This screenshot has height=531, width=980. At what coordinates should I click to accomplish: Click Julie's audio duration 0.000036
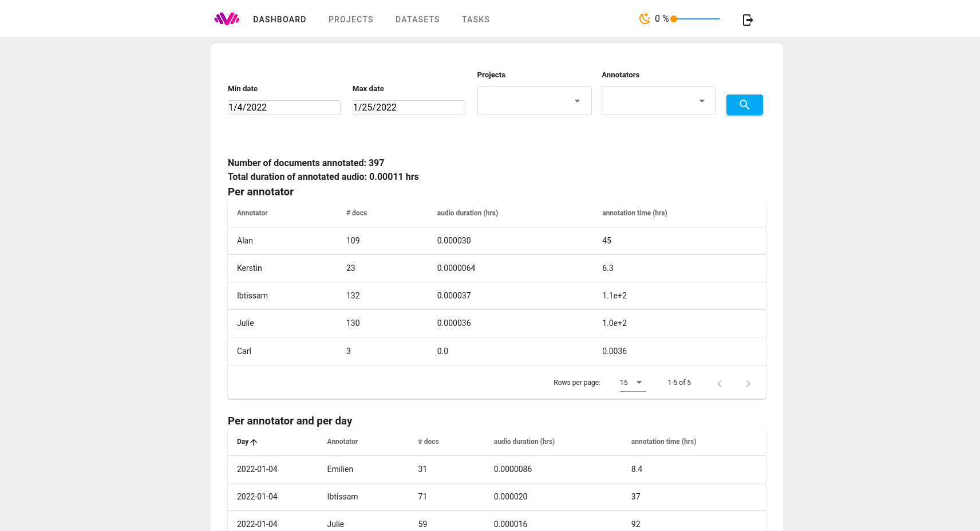tap(454, 323)
